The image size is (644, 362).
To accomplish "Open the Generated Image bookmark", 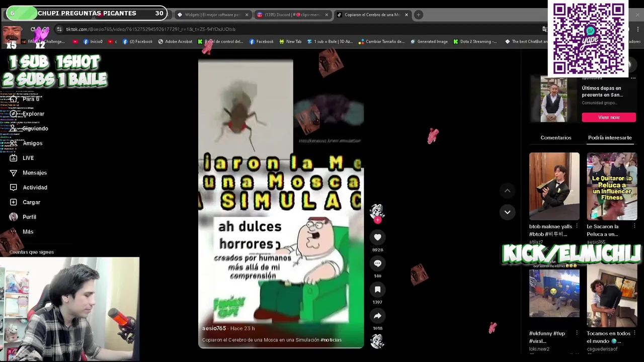I will pyautogui.click(x=429, y=42).
